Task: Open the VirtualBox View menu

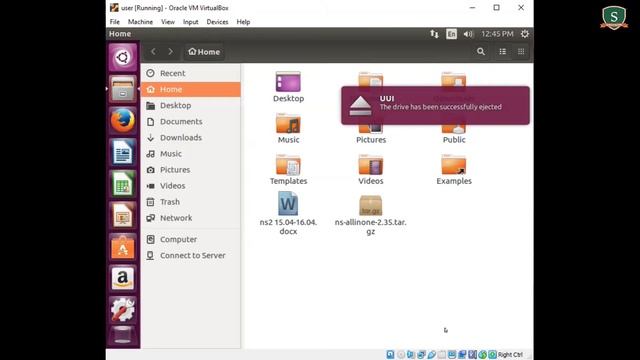Action: click(168, 22)
